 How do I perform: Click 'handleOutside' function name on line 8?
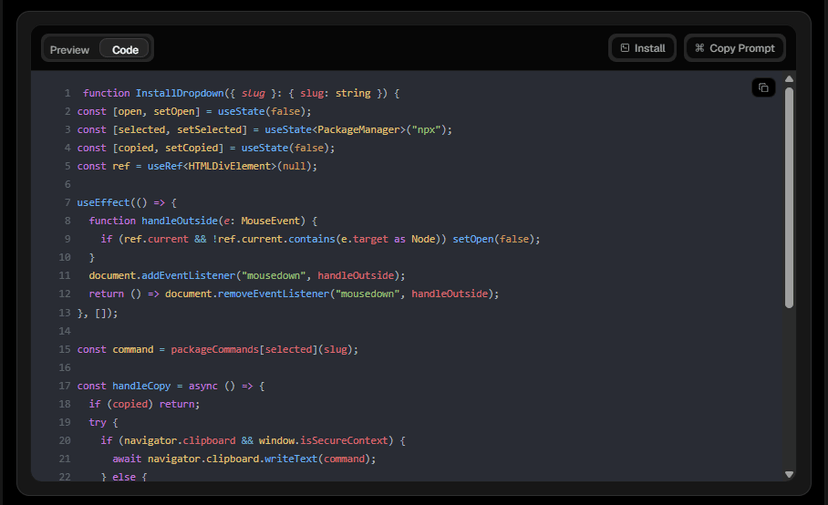click(x=180, y=221)
